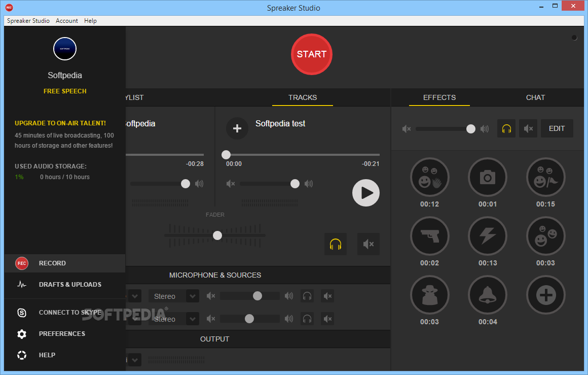Click effects volume maximum speaker icon
Viewport: 588px width, 375px height.
(x=485, y=129)
